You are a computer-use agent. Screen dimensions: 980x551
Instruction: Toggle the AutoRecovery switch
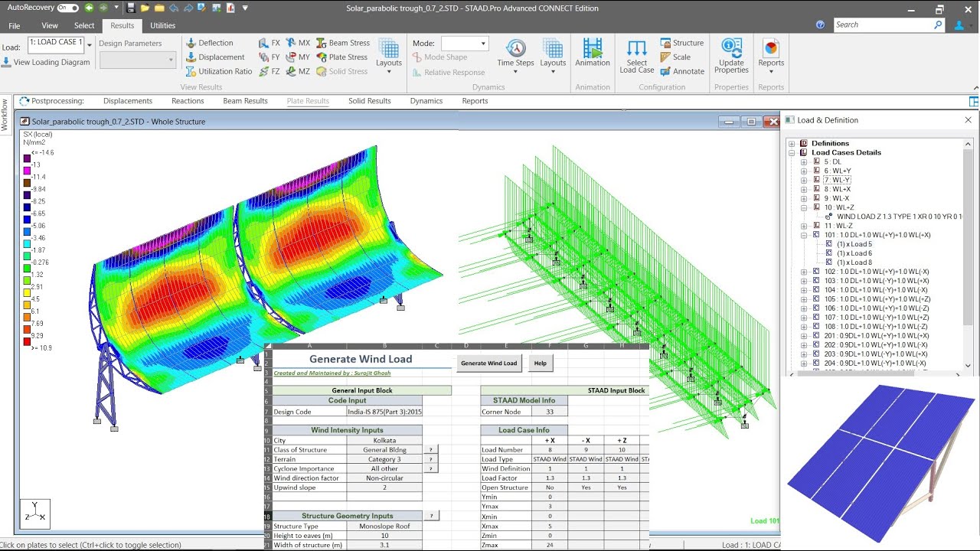[68, 8]
